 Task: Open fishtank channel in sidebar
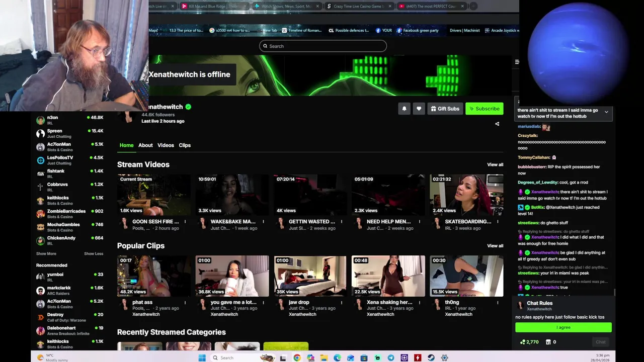click(70, 173)
